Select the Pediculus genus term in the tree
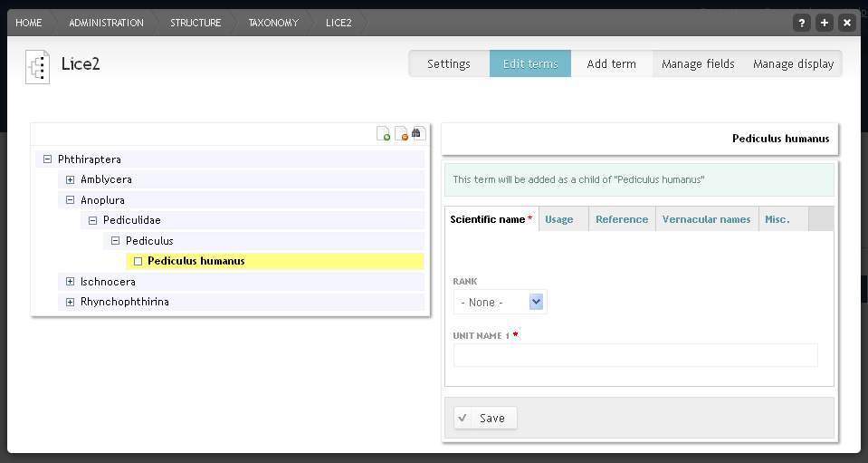This screenshot has width=868, height=463. (149, 241)
